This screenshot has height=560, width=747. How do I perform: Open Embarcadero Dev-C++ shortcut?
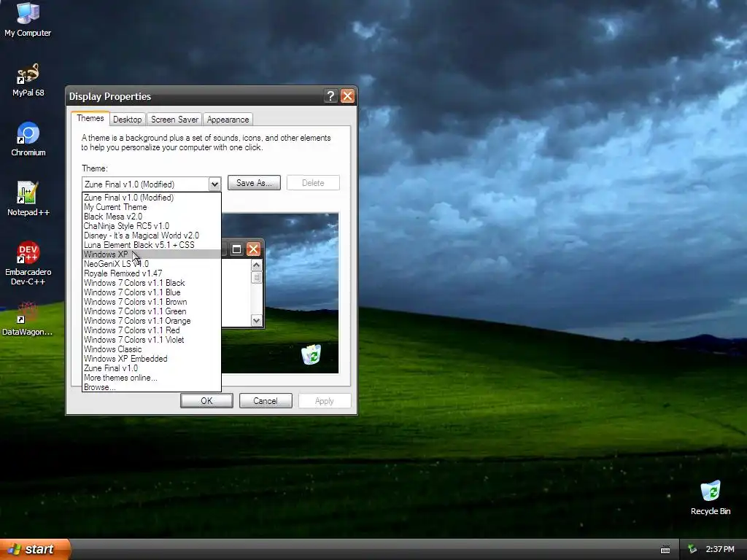click(x=28, y=263)
